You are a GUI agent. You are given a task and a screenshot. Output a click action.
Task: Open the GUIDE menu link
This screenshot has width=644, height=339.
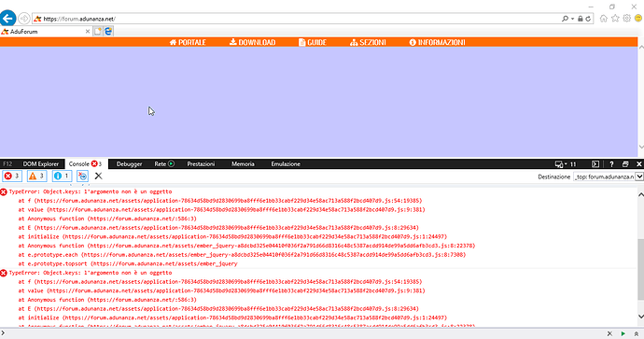point(312,42)
